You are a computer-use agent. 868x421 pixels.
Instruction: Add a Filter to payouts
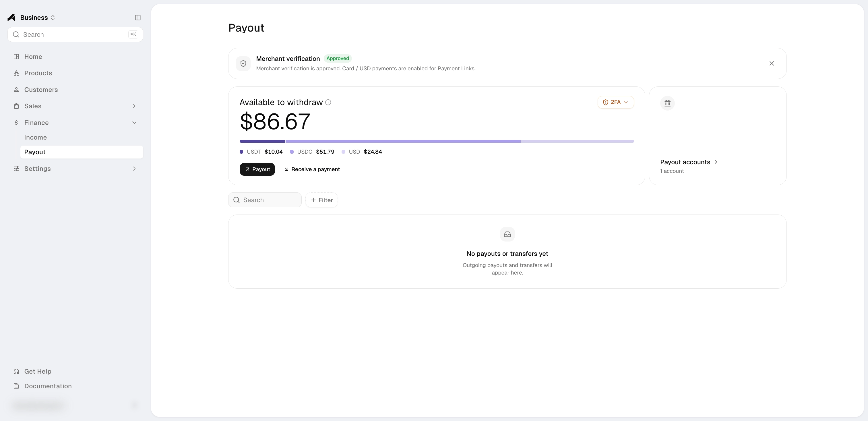click(321, 200)
